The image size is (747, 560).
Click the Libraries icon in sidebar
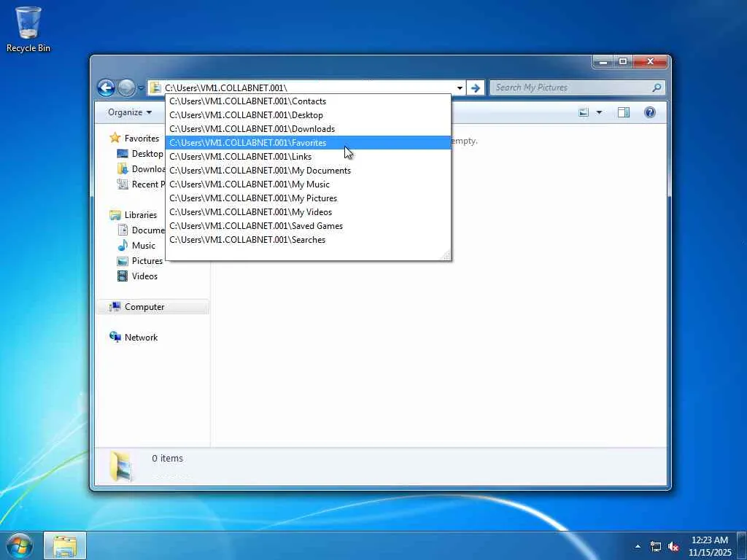pos(115,215)
